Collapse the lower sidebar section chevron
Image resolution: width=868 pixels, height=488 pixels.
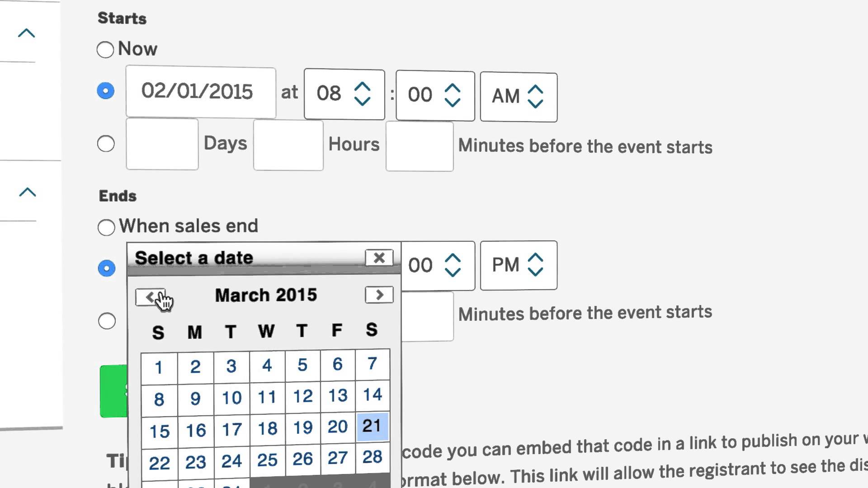(28, 192)
